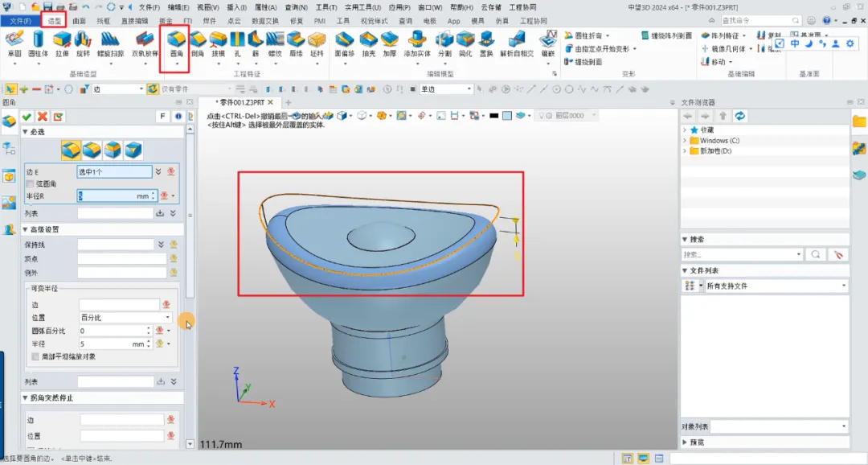The image size is (868, 465).
Task: Switch to the 曲面 ribbon tab
Action: coord(79,20)
